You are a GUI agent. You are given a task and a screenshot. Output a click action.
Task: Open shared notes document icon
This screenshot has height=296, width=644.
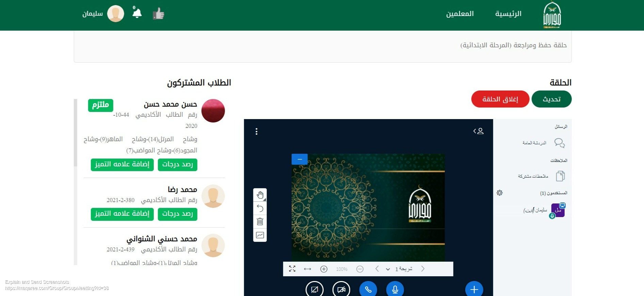[x=560, y=176]
